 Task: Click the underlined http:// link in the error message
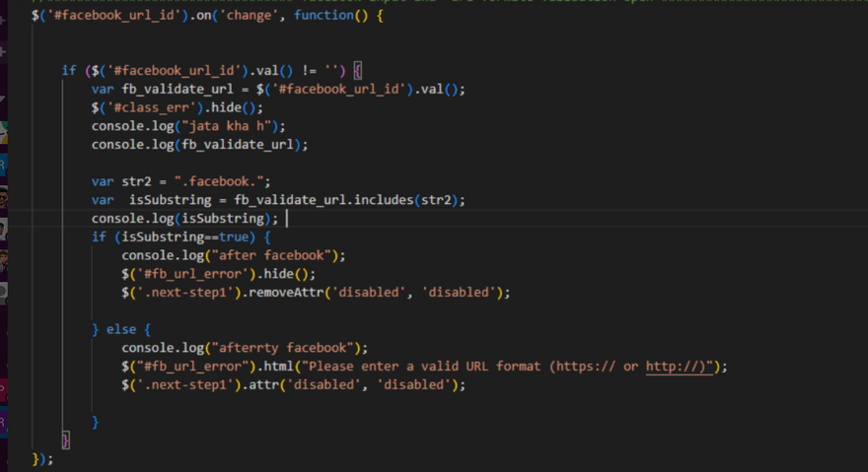[679, 367]
